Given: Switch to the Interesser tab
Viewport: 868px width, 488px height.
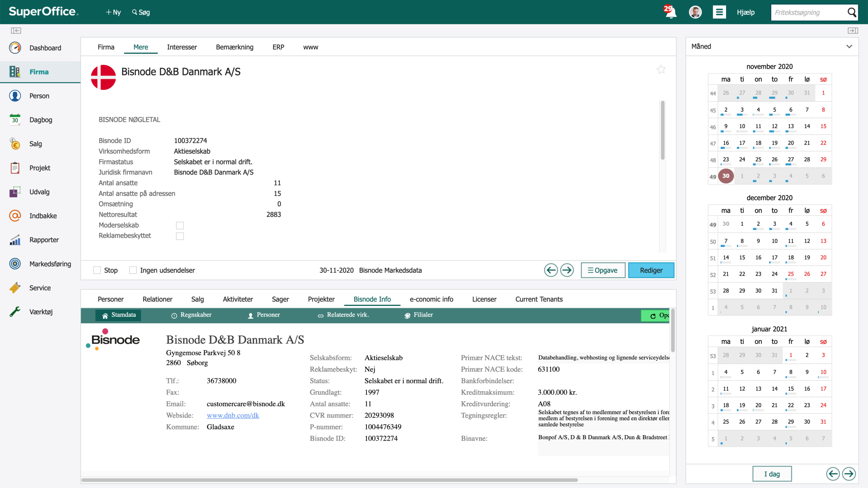Looking at the screenshot, I should click(x=182, y=47).
